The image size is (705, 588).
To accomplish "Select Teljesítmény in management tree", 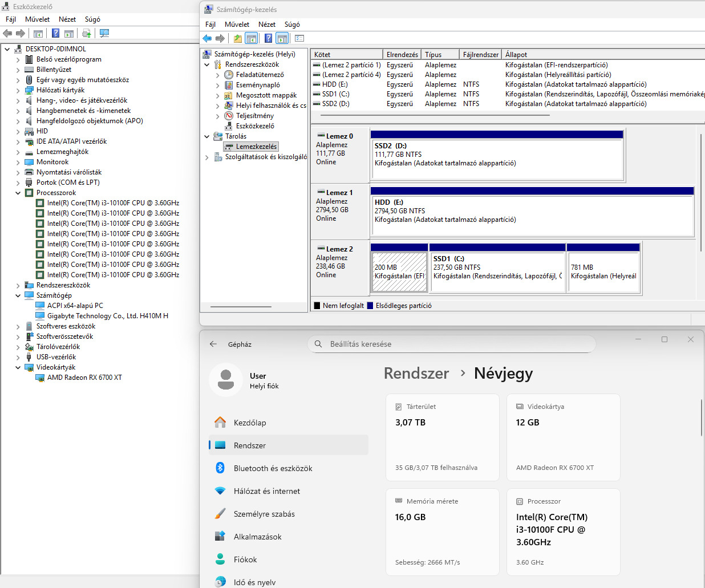I will [255, 116].
